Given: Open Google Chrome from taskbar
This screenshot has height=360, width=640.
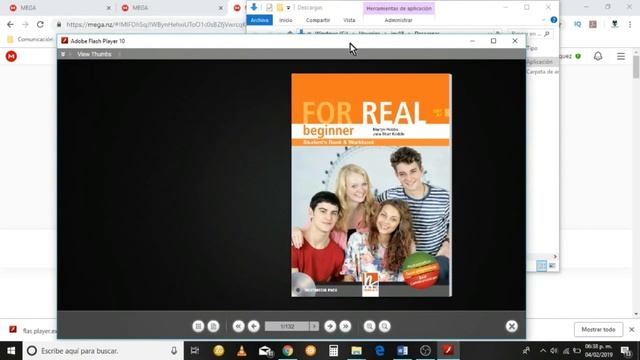Looking at the screenshot, I should (x=288, y=351).
